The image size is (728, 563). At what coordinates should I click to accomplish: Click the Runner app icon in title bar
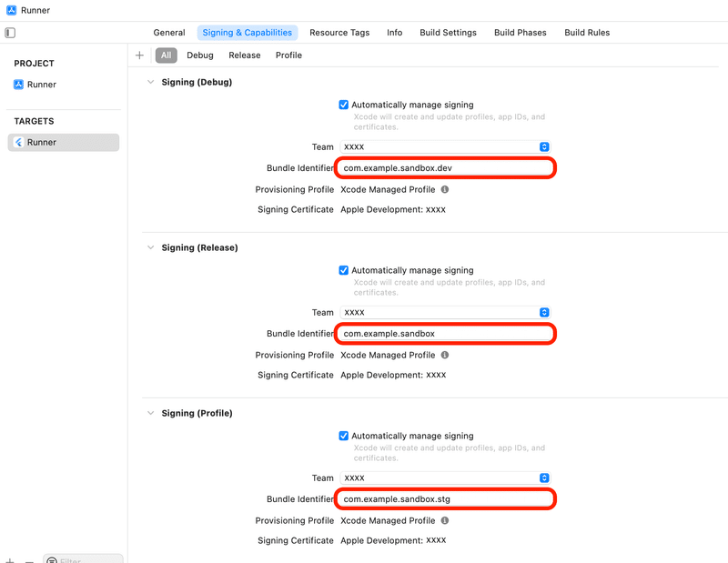(x=11, y=11)
